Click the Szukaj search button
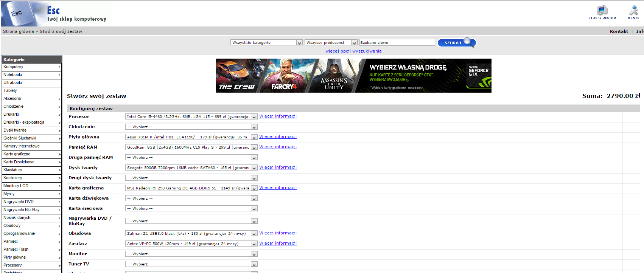 457,43
